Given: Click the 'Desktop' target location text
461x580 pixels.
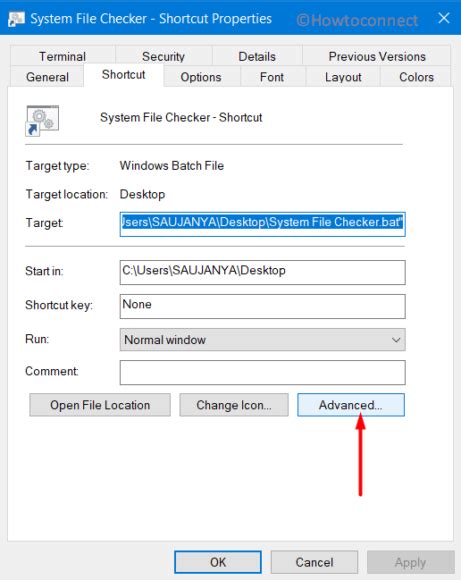Looking at the screenshot, I should coord(142,195).
